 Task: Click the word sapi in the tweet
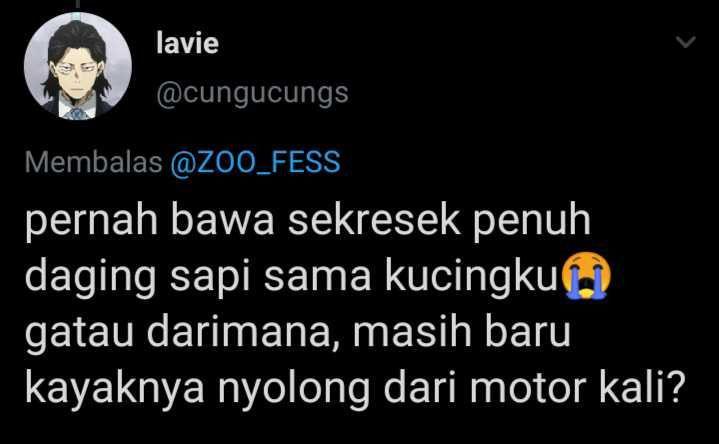click(x=211, y=278)
